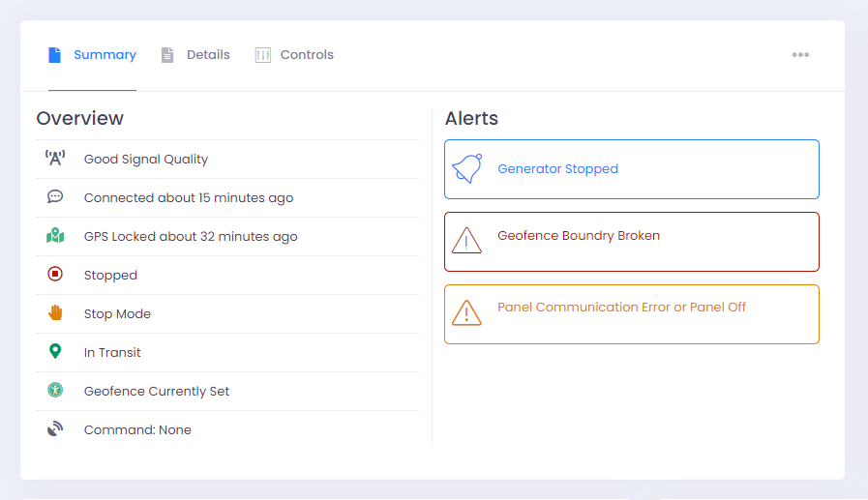Click the red Stopped status icon
The width and height of the screenshot is (868, 500).
(x=55, y=275)
